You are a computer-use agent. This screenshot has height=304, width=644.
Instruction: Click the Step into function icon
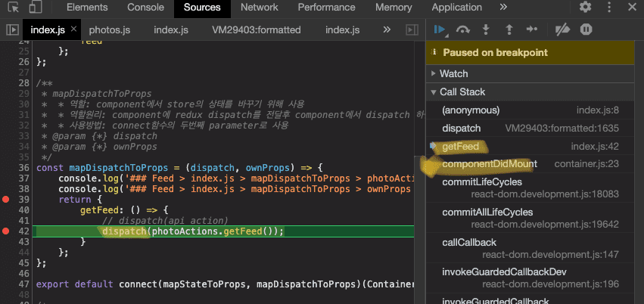coord(485,29)
